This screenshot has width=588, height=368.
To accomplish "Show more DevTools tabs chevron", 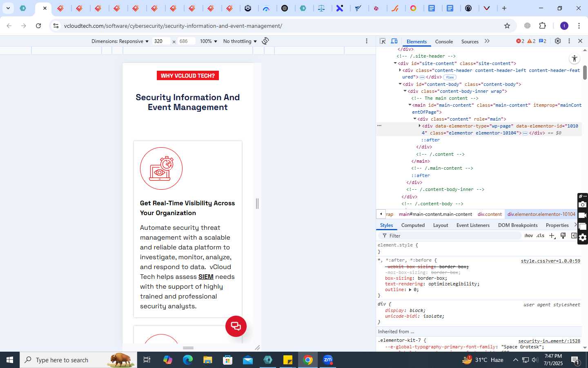I will [487, 41].
